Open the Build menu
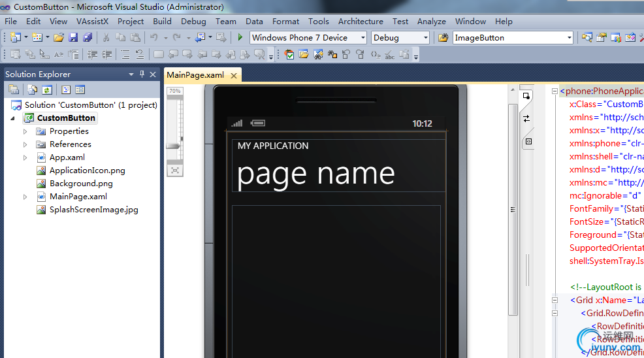The width and height of the screenshot is (644, 358). click(x=162, y=22)
